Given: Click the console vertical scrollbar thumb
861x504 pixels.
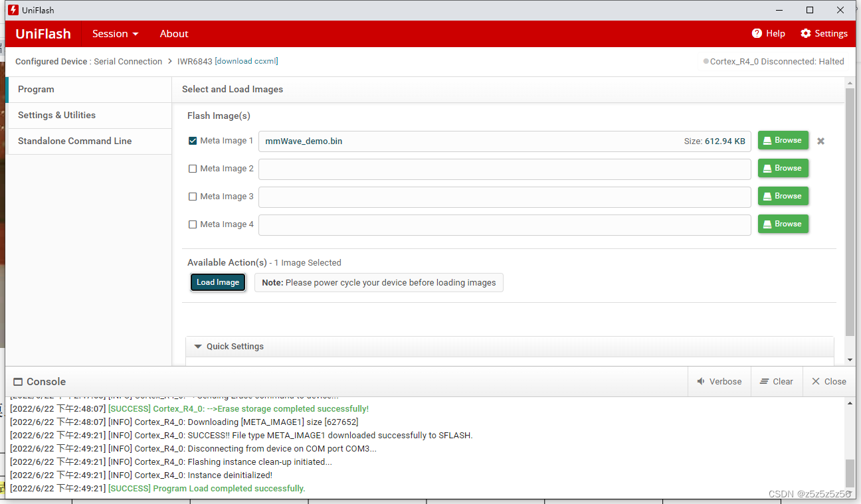Looking at the screenshot, I should (x=850, y=473).
